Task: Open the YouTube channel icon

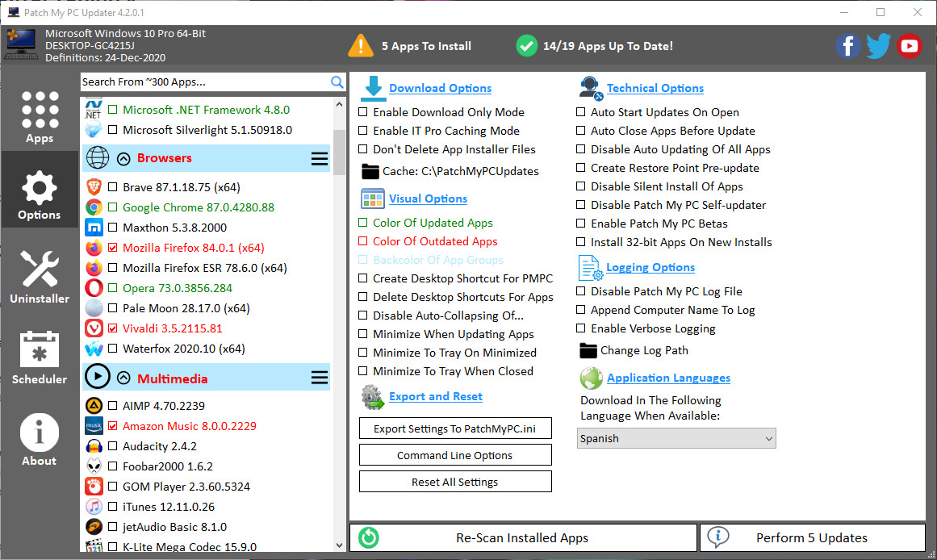Action: pos(909,46)
